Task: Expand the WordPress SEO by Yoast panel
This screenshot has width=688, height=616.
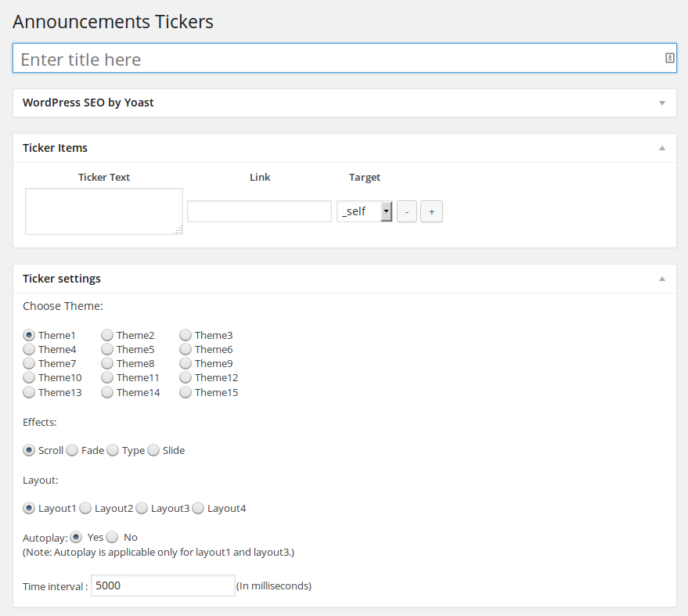Action: pos(661,103)
